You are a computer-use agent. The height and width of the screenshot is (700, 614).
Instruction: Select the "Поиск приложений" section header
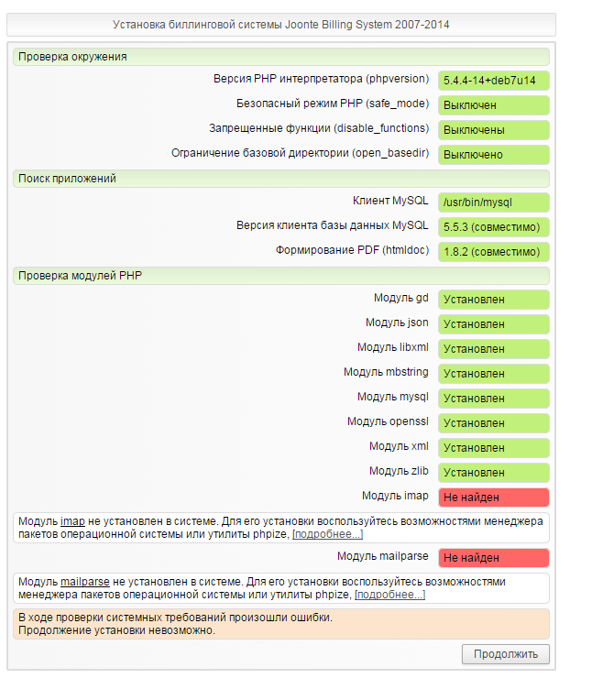coord(67,178)
